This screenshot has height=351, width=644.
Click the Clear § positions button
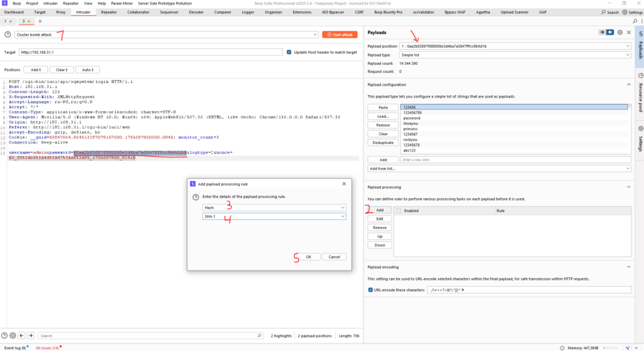(x=62, y=70)
